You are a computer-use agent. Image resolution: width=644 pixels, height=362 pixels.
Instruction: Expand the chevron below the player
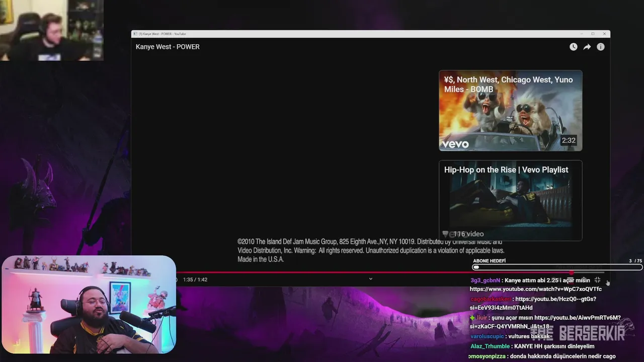[371, 279]
